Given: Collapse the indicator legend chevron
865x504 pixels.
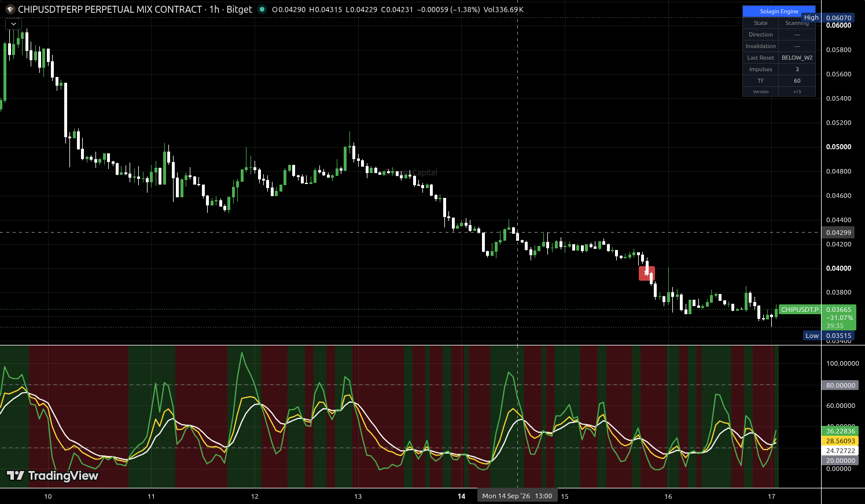Looking at the screenshot, I should [x=13, y=24].
